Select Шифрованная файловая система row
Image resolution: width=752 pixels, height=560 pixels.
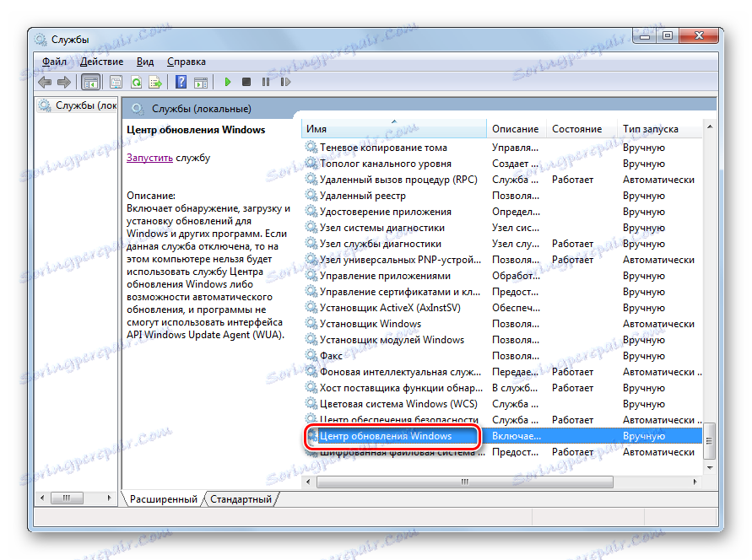click(503, 452)
